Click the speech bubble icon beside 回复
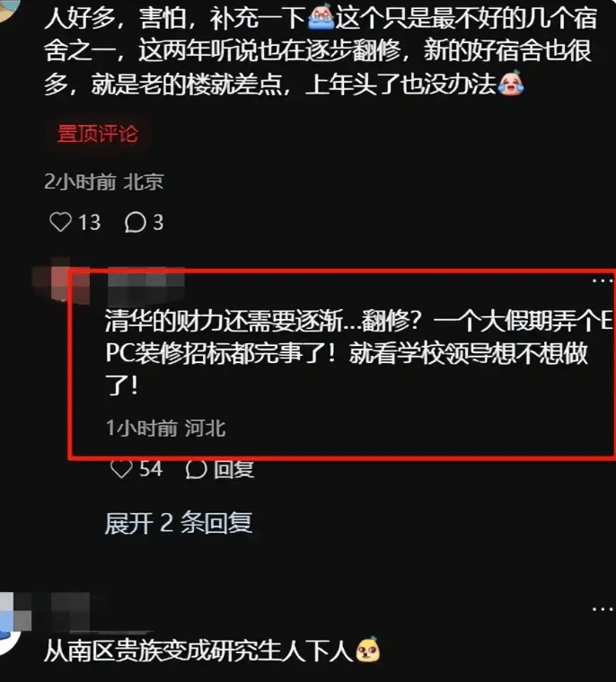Image resolution: width=616 pixels, height=682 pixels. (196, 469)
